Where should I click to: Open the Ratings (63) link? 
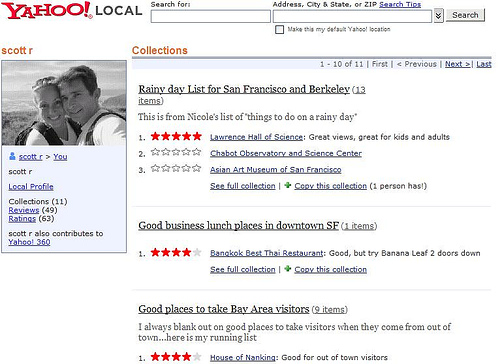click(22, 219)
